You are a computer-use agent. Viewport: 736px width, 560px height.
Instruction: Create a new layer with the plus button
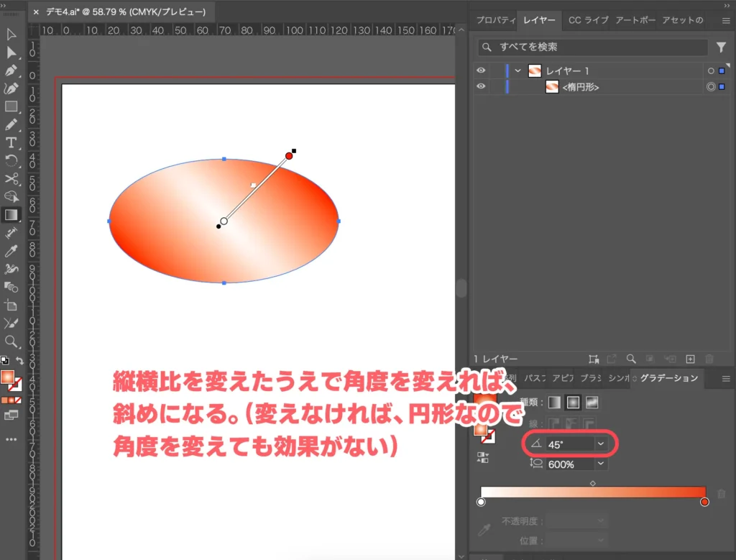[x=690, y=359]
